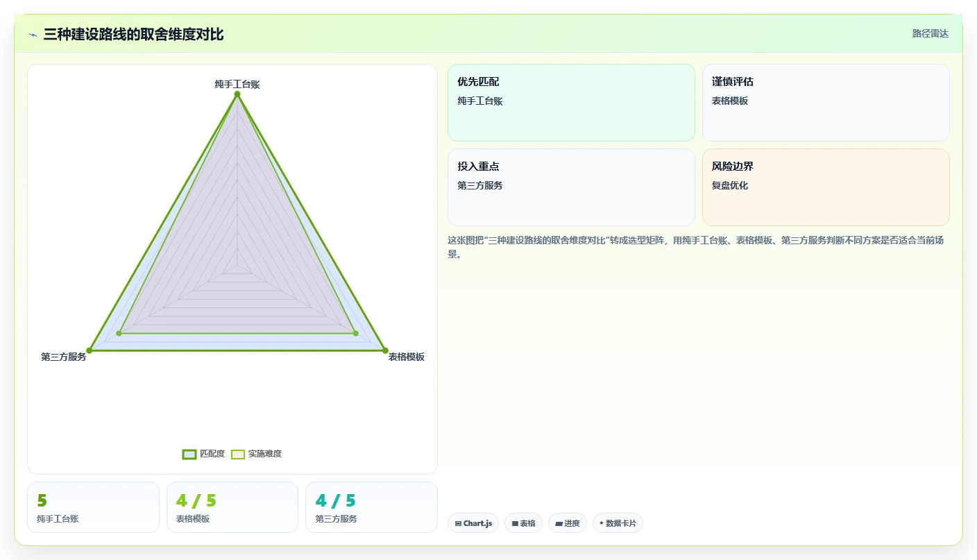The height and width of the screenshot is (560, 977).
Task: Open the 优先匹配 card
Action: click(x=571, y=103)
